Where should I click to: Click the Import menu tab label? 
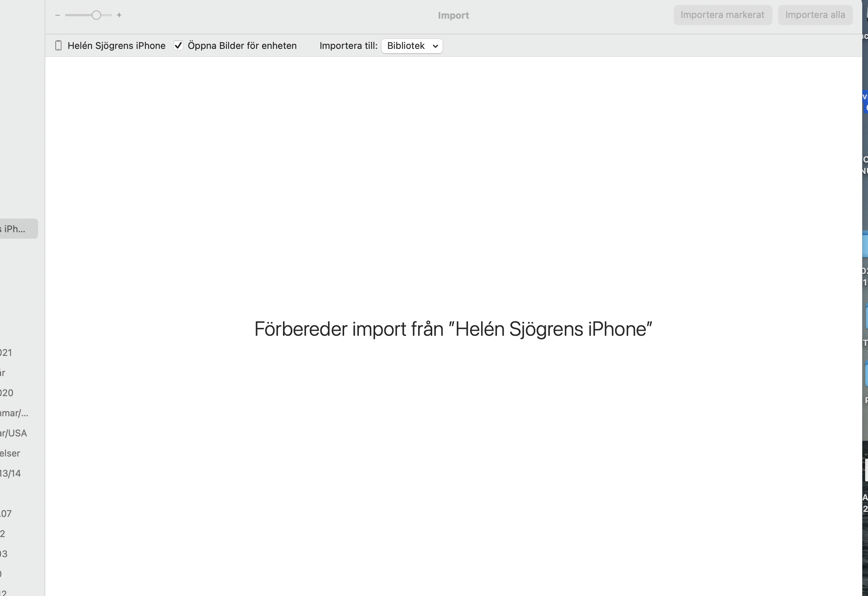(x=453, y=14)
